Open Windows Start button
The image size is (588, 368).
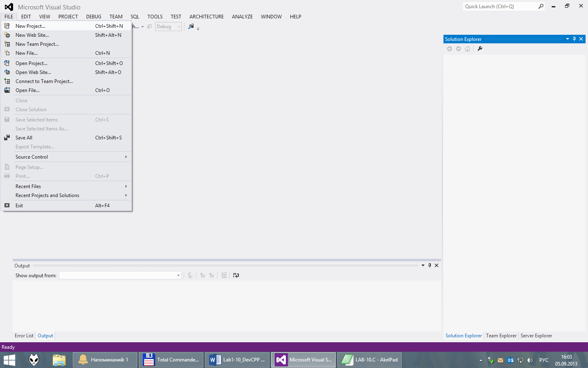click(9, 360)
